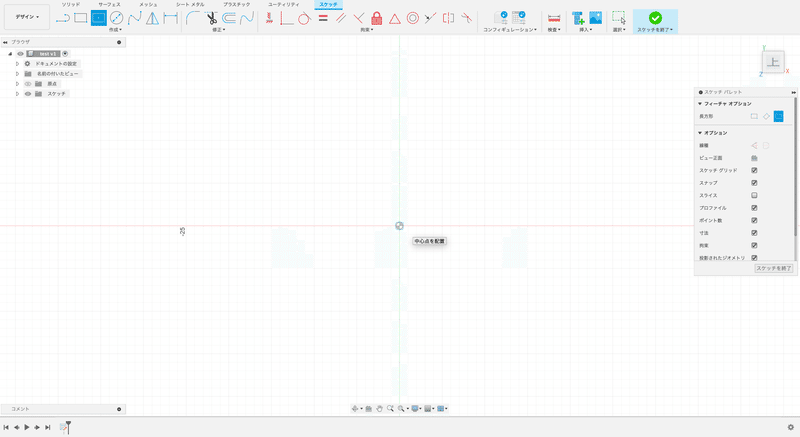Screen dimensions: 800x437
Task: Toggle プロファイル checkbox
Action: [754, 208]
